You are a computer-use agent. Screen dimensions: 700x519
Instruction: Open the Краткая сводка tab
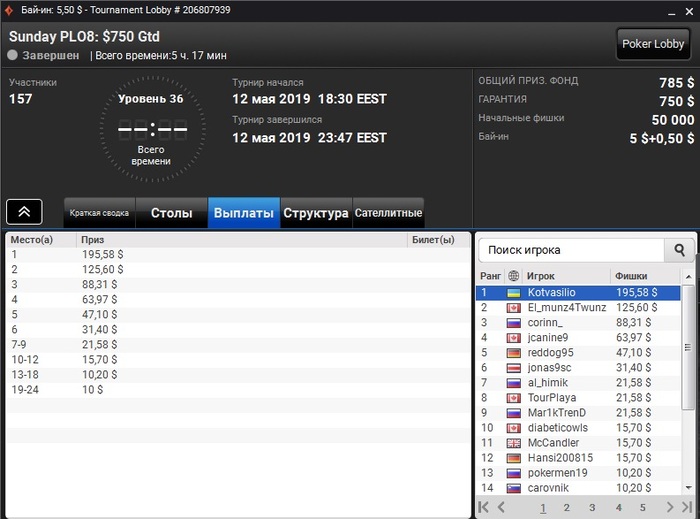tap(99, 213)
